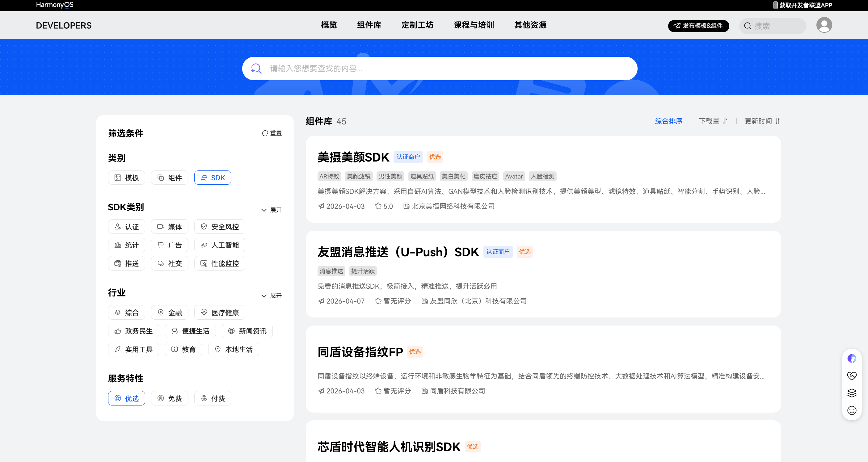Click the 媒体 SDK type filter
Viewport: 868px width, 462px height.
[x=170, y=226]
